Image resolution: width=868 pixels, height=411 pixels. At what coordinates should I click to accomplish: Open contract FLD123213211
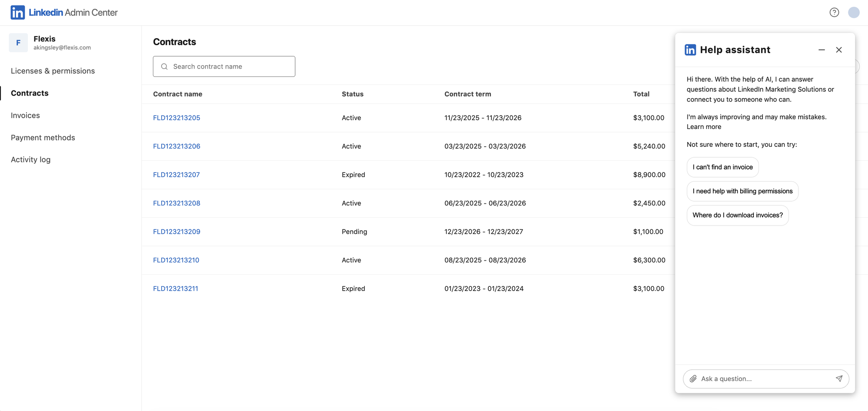(176, 288)
